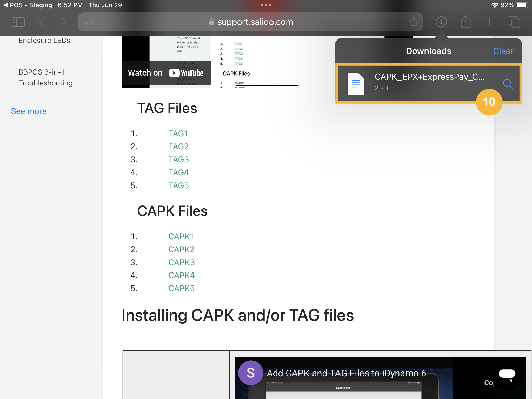Open the downloaded CAPK_EPX+ExpressPay file

[x=428, y=83]
